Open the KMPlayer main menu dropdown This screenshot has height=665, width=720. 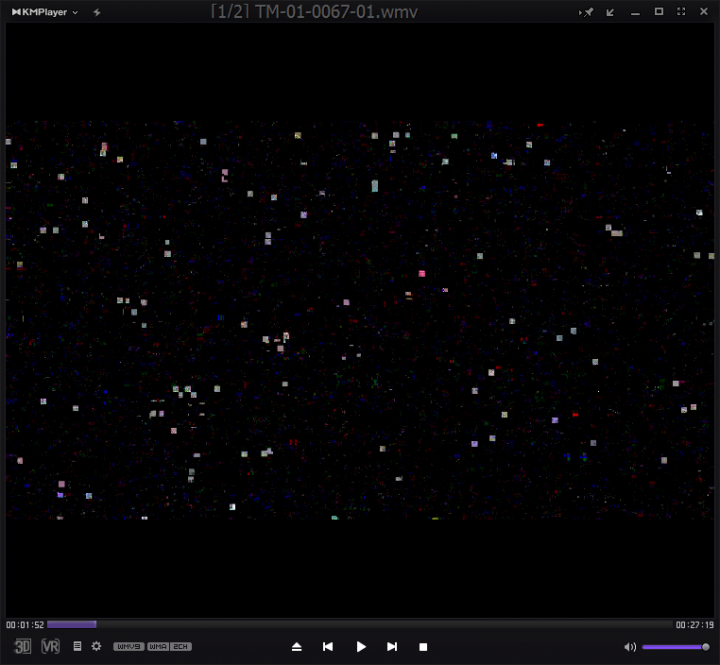point(45,12)
